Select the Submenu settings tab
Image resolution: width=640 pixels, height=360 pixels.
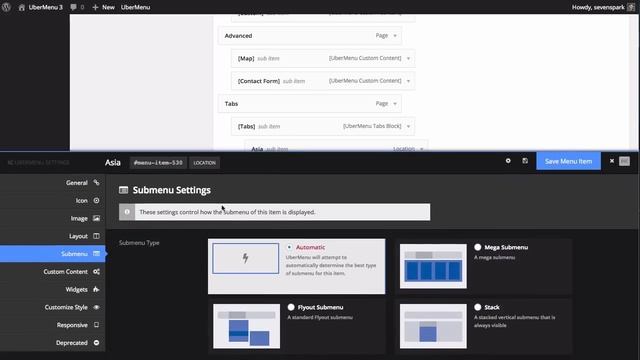pos(53,254)
